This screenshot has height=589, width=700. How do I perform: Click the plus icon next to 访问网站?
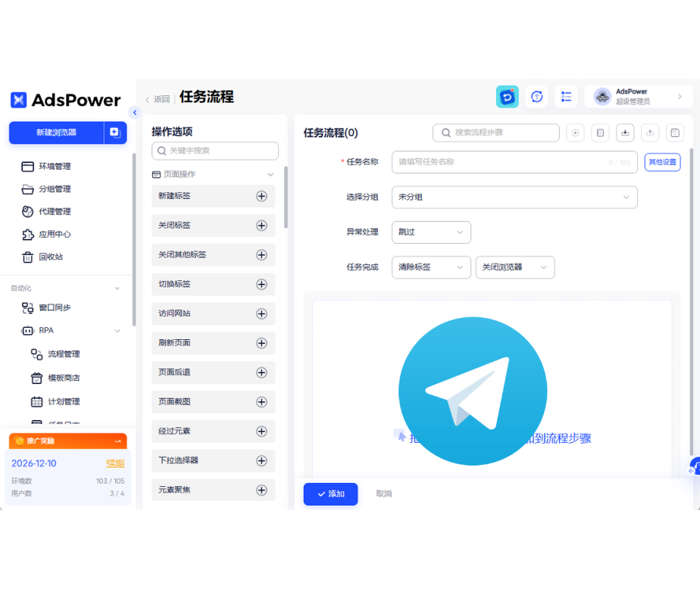point(261,313)
